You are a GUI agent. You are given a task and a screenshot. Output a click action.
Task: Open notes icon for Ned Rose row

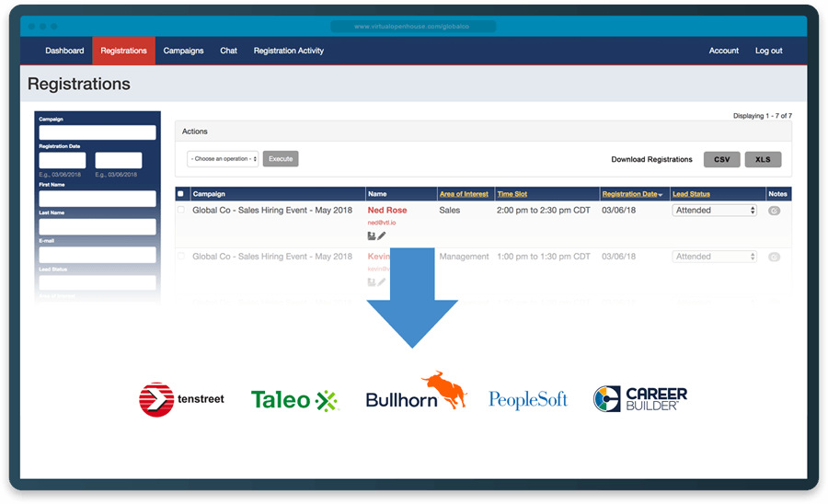[774, 211]
